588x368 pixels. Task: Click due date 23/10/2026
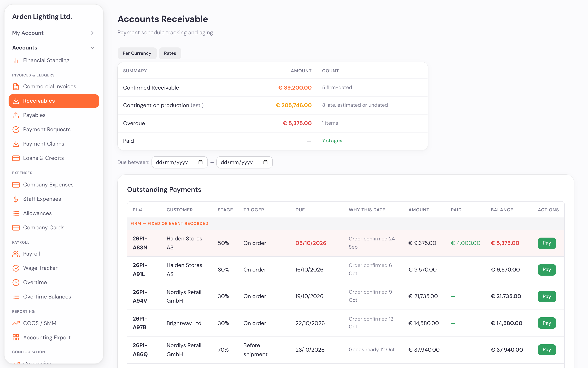click(x=310, y=350)
